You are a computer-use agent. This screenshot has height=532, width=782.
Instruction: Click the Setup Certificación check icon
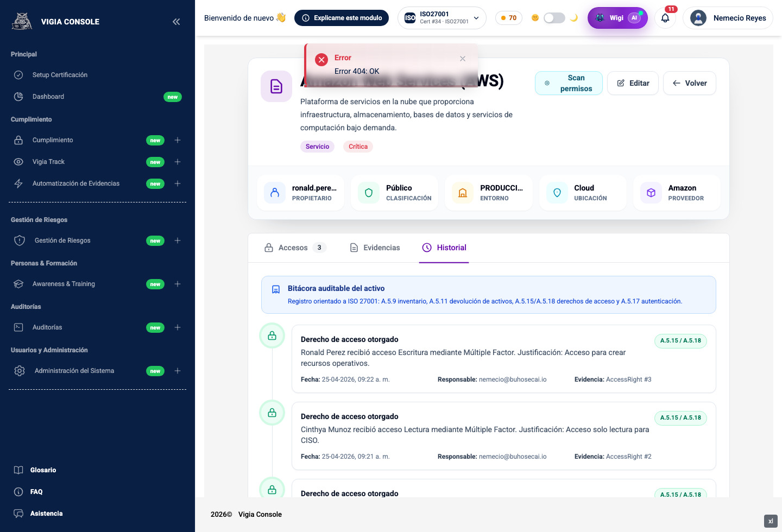click(x=18, y=75)
